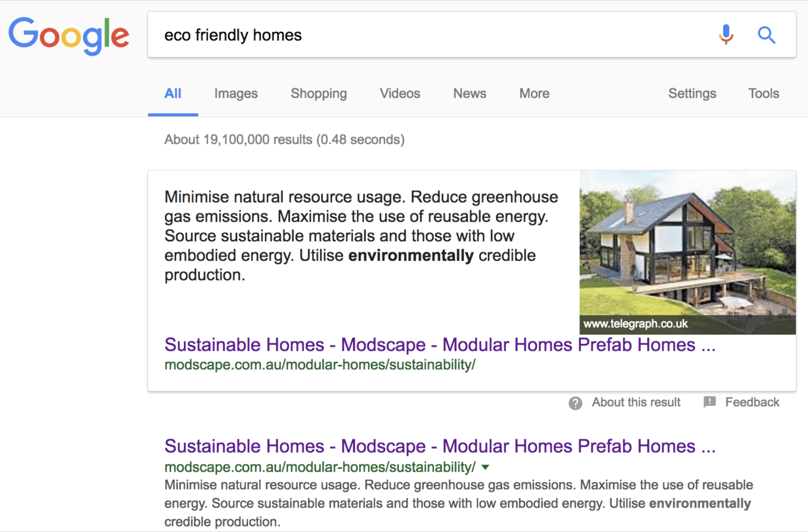Click the About 19,100,000 results text
The image size is (808, 532).
(x=284, y=139)
